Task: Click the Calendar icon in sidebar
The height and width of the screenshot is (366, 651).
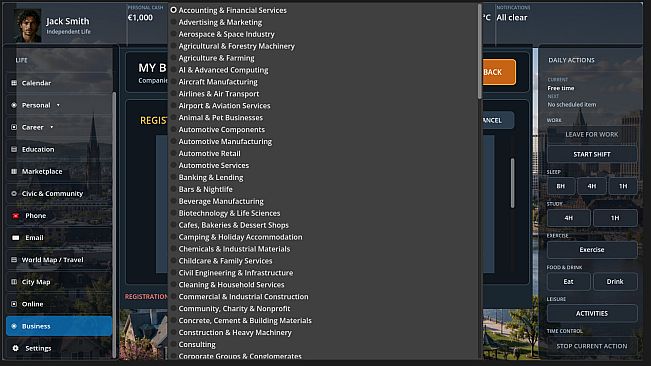Action: tap(14, 83)
